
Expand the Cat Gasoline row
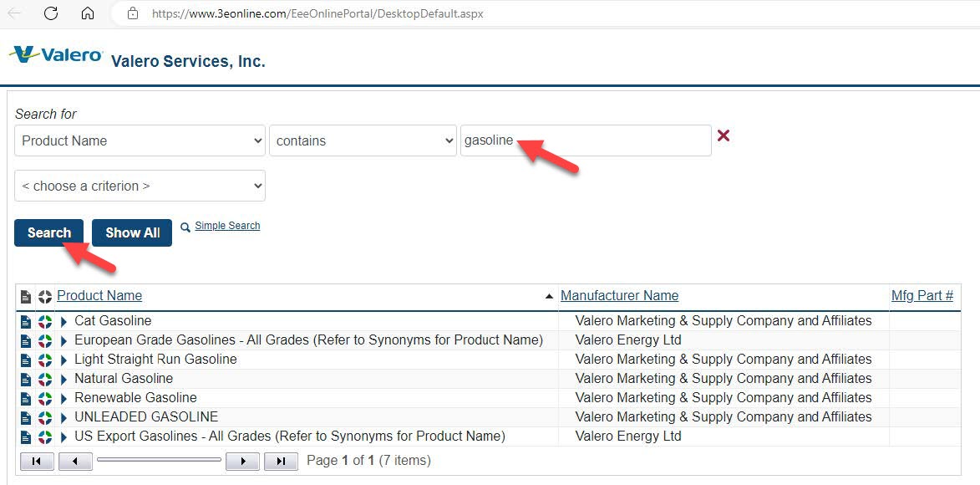point(63,322)
